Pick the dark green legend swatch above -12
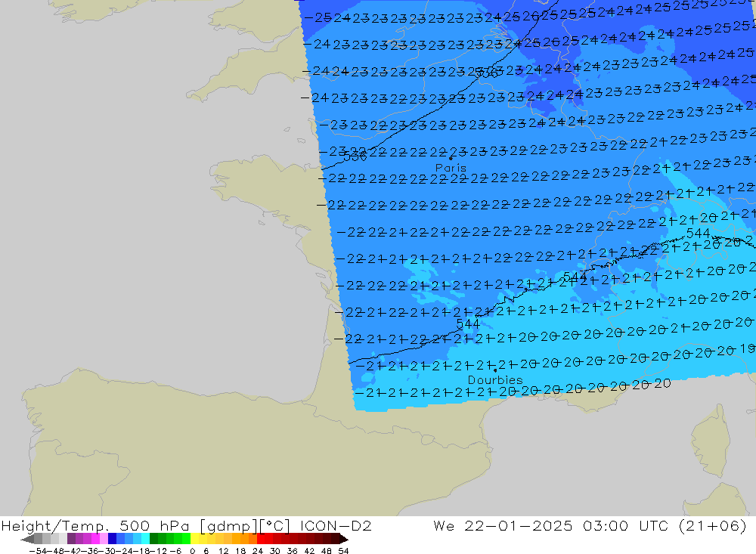The image size is (756, 554). pos(153,539)
